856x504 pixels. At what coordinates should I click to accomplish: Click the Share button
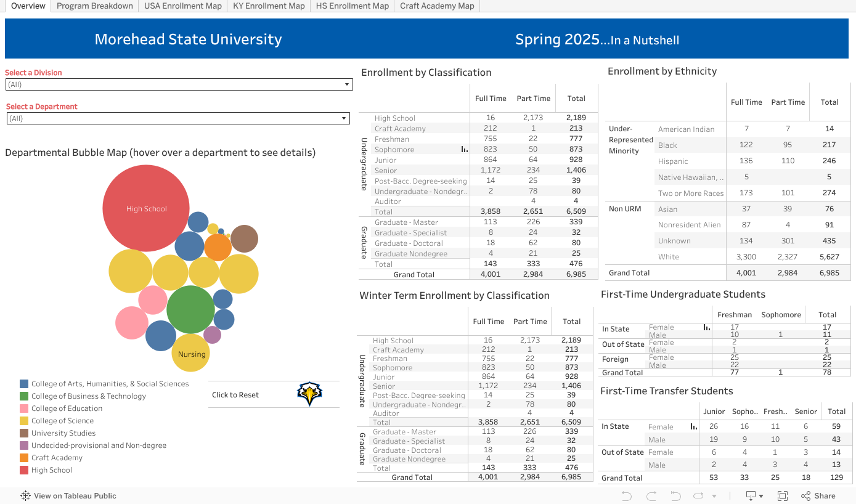(818, 496)
